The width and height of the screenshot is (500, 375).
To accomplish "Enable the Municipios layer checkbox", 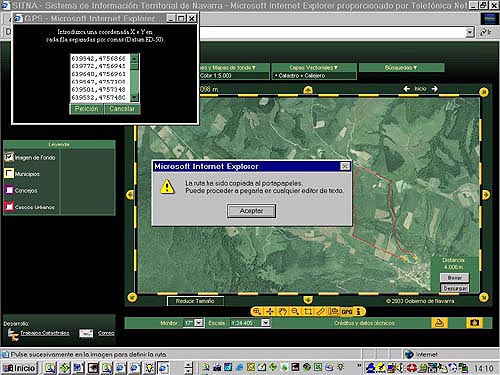I will [9, 173].
